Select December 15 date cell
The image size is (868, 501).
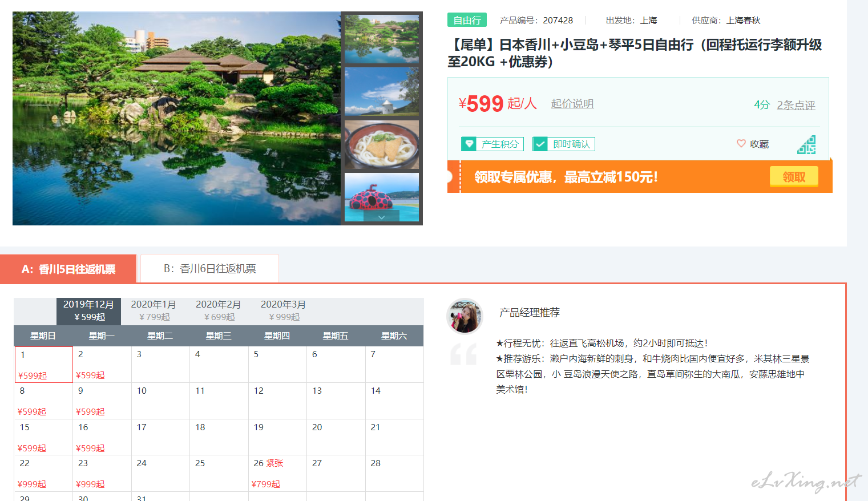tap(43, 438)
